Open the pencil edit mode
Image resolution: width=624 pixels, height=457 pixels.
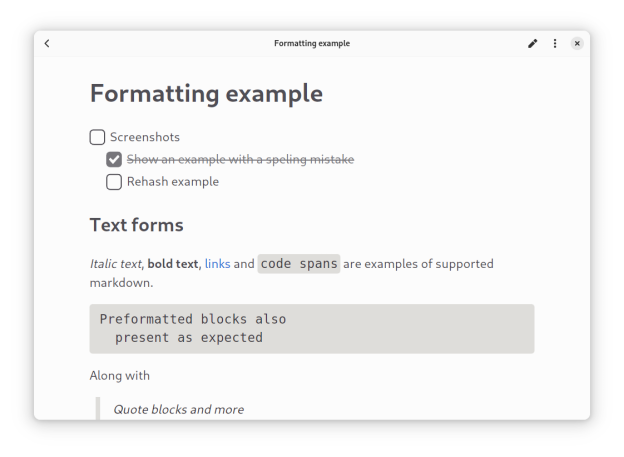point(533,43)
